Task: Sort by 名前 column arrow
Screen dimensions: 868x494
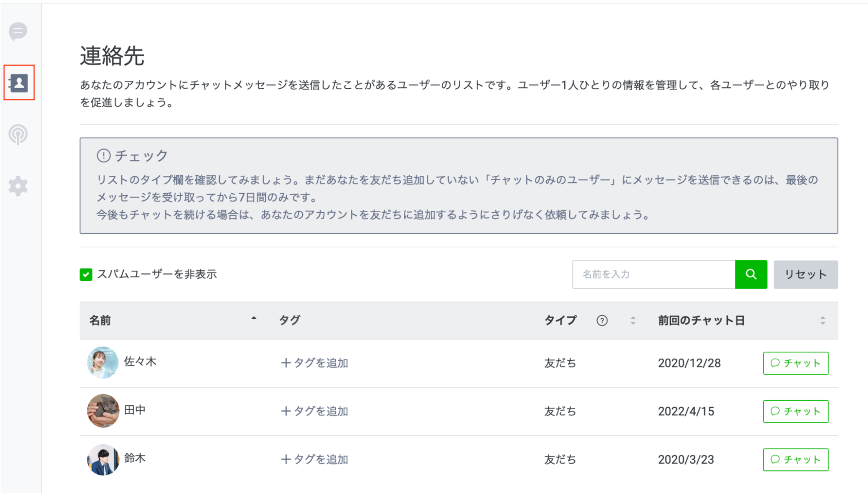Action: click(x=254, y=319)
